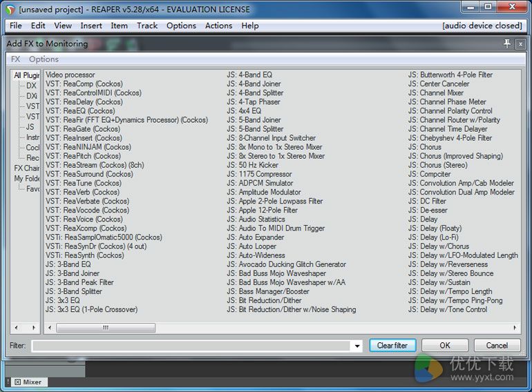Open the Filter history dropdown arrow
This screenshot has width=532, height=392.
tap(357, 346)
